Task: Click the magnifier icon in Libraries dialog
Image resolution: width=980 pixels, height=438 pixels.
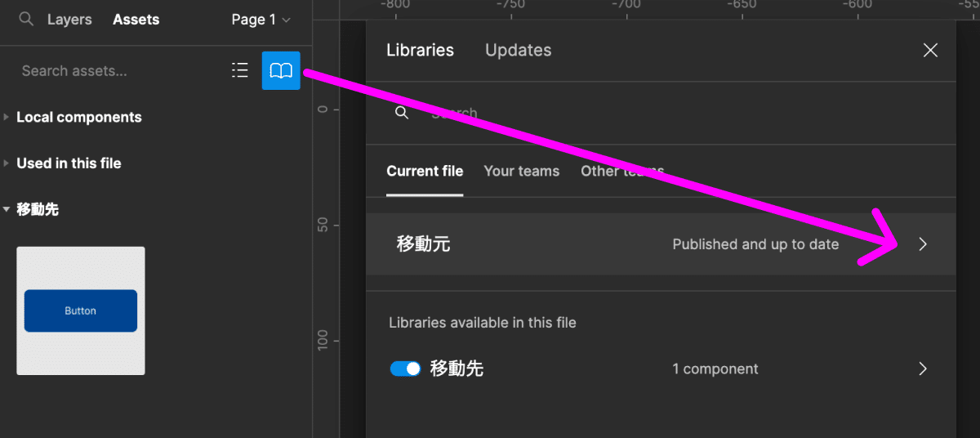Action: [x=402, y=114]
